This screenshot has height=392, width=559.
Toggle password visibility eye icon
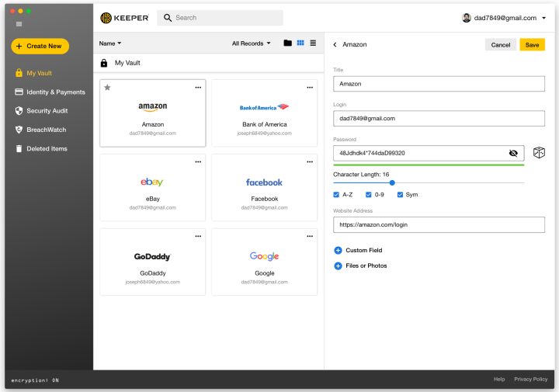pyautogui.click(x=513, y=153)
